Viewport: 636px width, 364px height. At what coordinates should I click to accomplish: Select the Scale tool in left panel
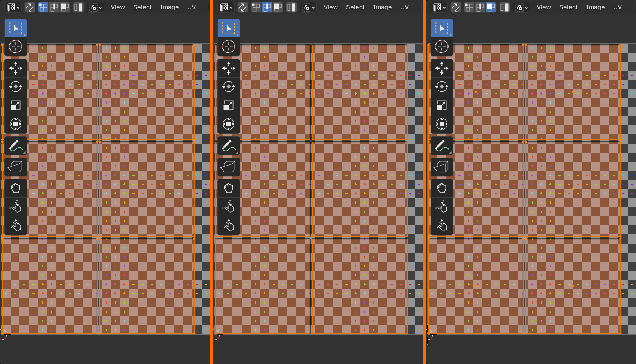[16, 105]
